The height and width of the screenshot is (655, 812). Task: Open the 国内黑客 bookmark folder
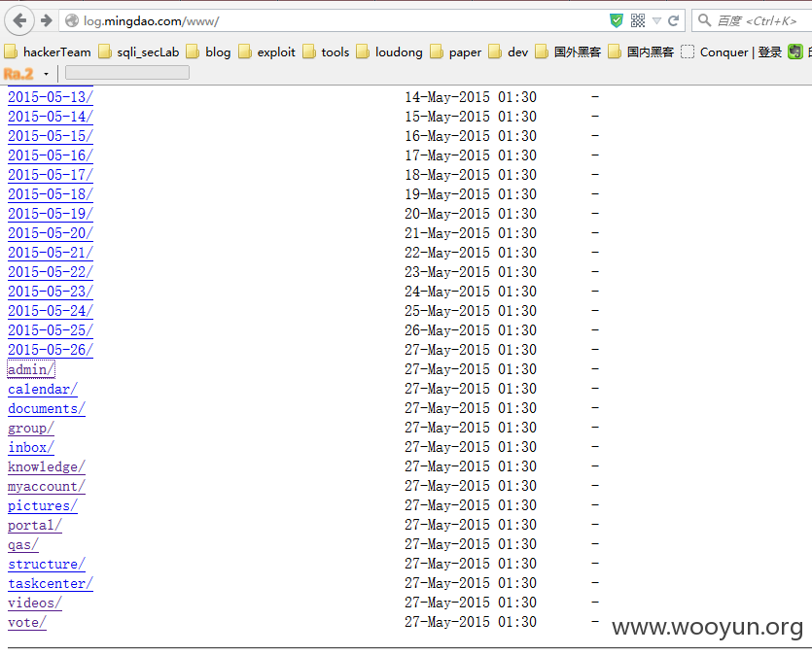641,52
